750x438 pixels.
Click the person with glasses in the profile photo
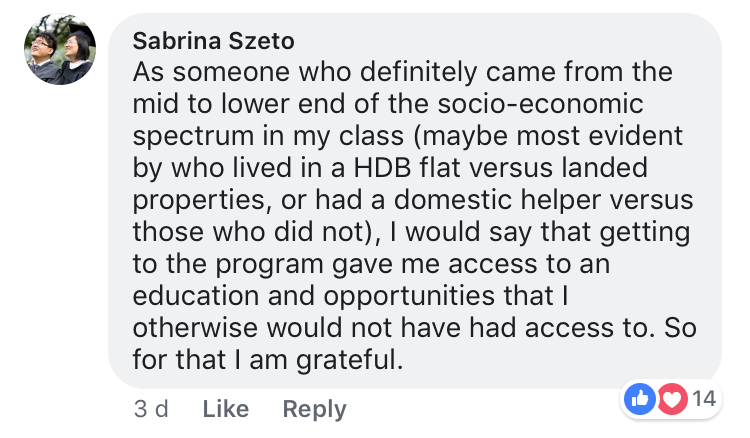pyautogui.click(x=42, y=54)
